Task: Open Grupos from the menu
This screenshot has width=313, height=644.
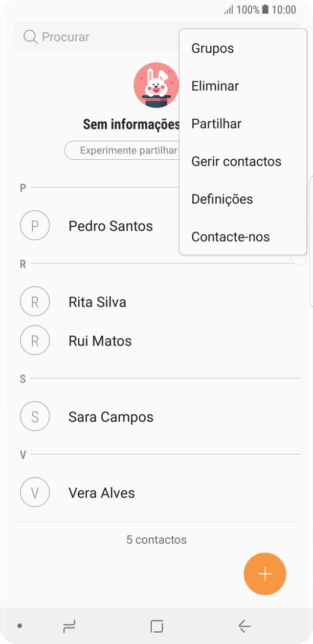Action: (213, 48)
